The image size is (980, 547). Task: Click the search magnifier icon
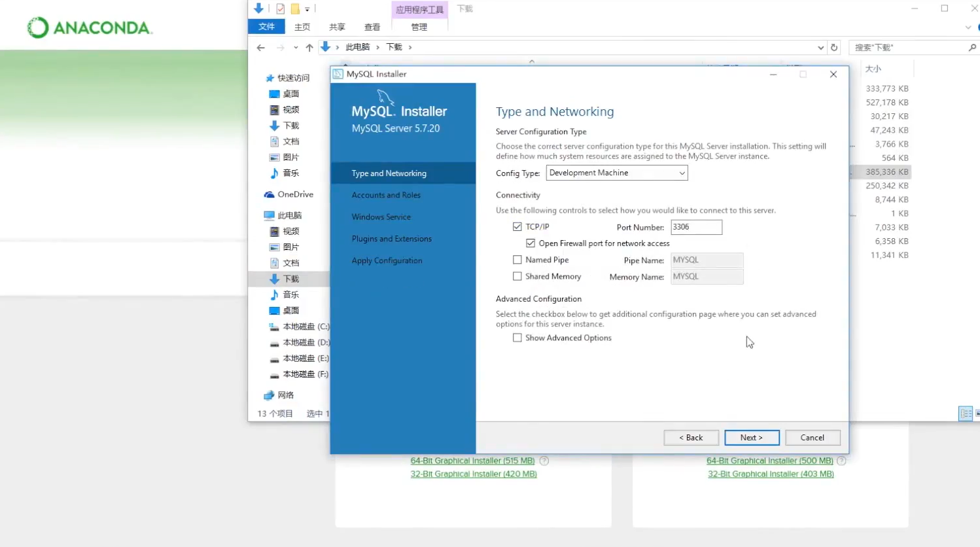972,47
